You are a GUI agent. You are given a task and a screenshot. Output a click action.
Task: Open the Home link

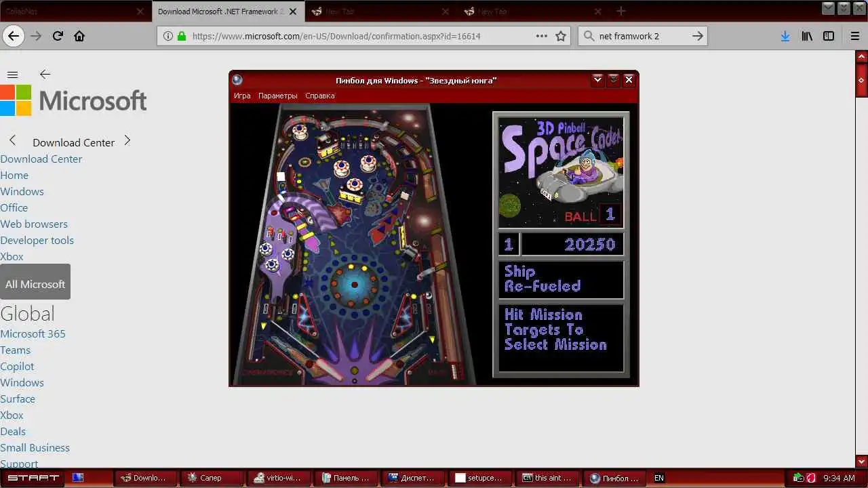pos(14,175)
